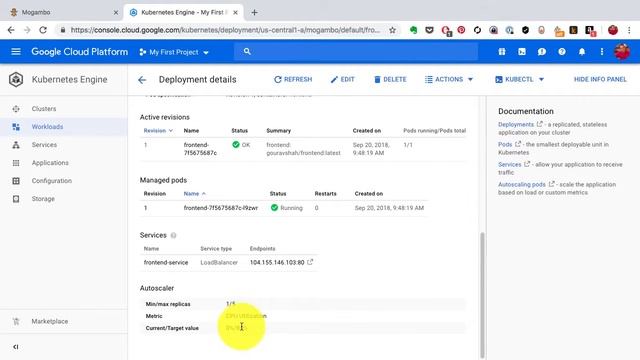This screenshot has width=640, height=360.
Task: Open endpoint 104.155.146.103:80
Action: (x=277, y=262)
